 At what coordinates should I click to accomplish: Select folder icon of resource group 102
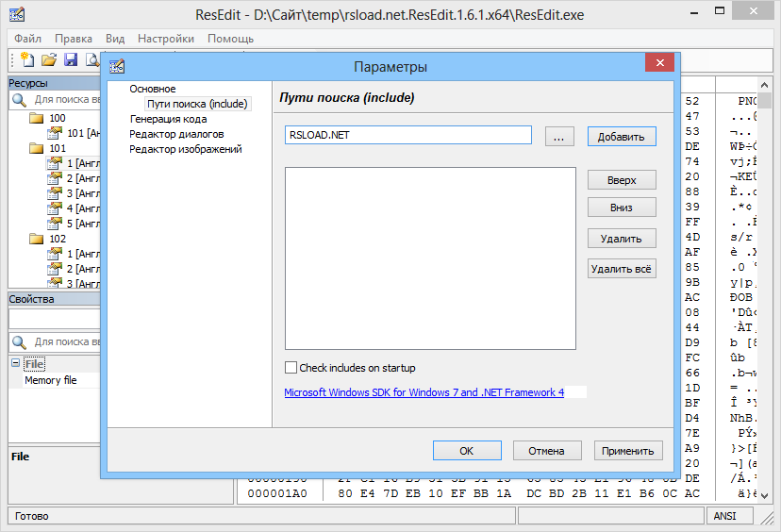point(37,239)
